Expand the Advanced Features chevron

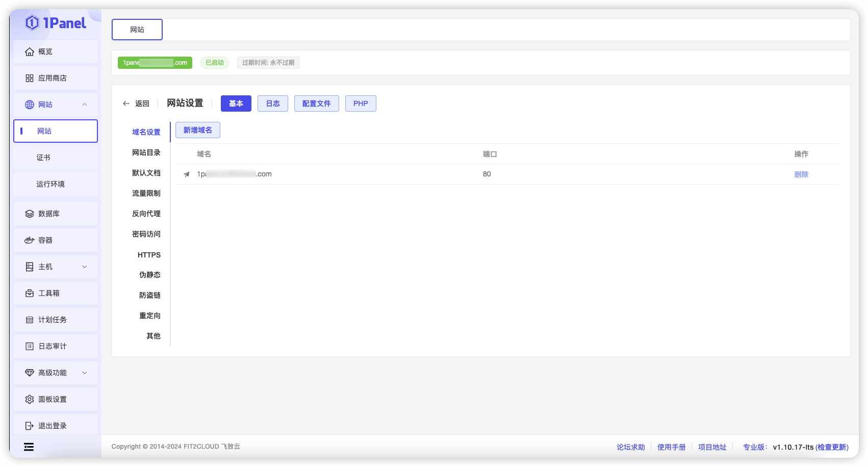(85, 373)
